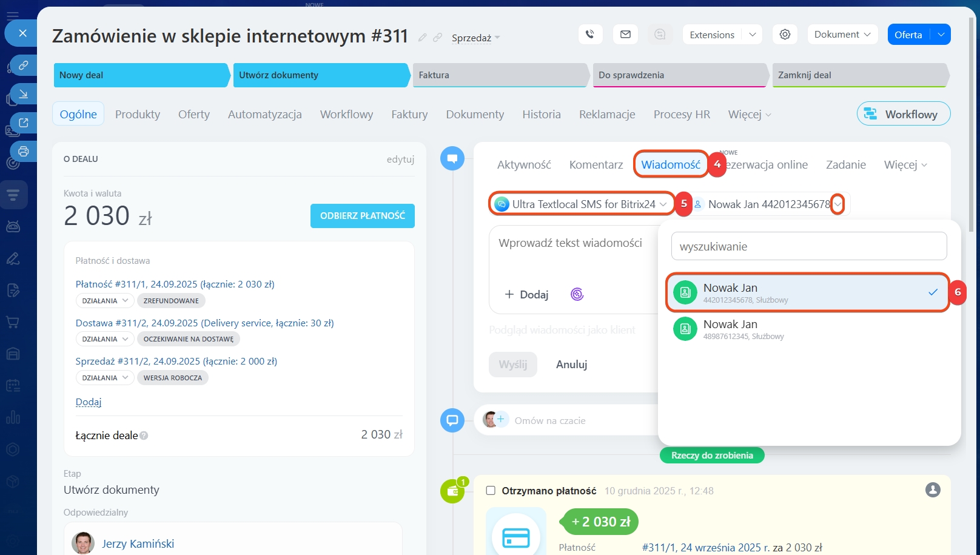
Task: Click the copy link icon beside deal title
Action: [437, 38]
